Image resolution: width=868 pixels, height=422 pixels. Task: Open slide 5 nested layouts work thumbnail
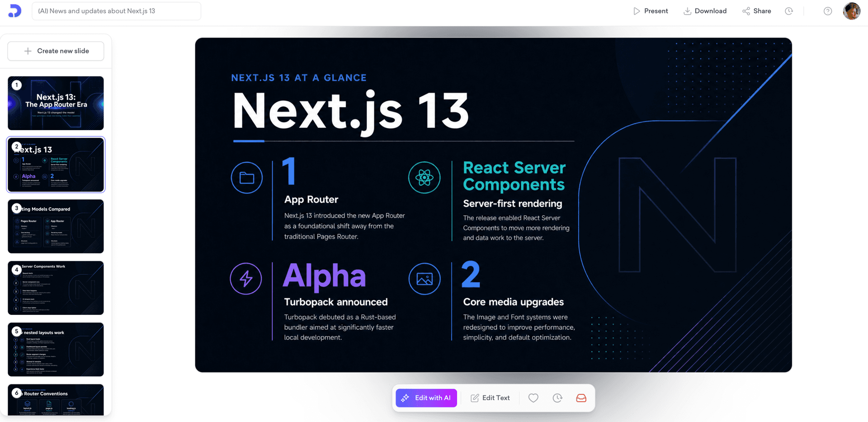pos(56,349)
